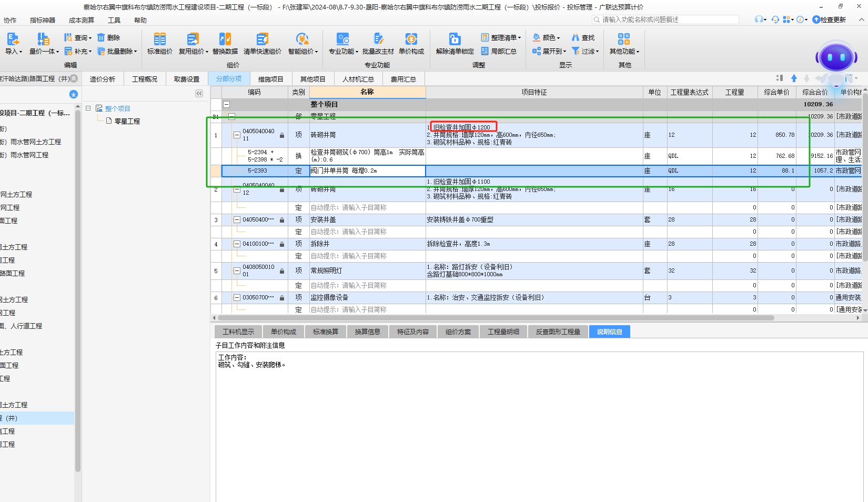Screen dimensions: 868x502
Task: Open 颜色 color tool
Action: (546, 37)
